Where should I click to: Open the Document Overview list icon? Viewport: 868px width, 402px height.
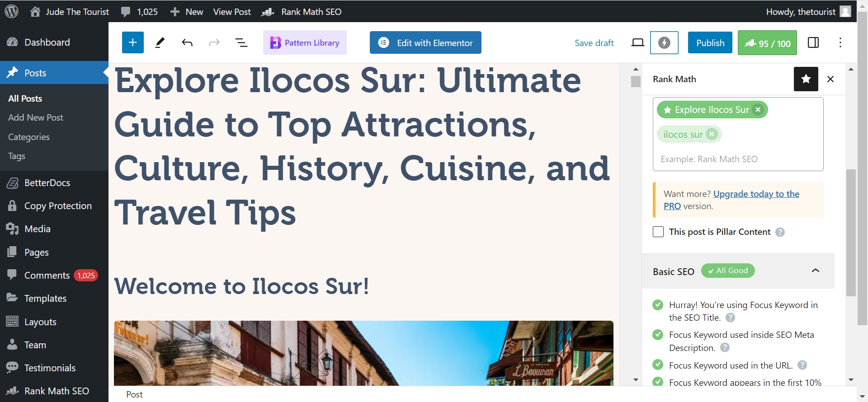click(241, 42)
